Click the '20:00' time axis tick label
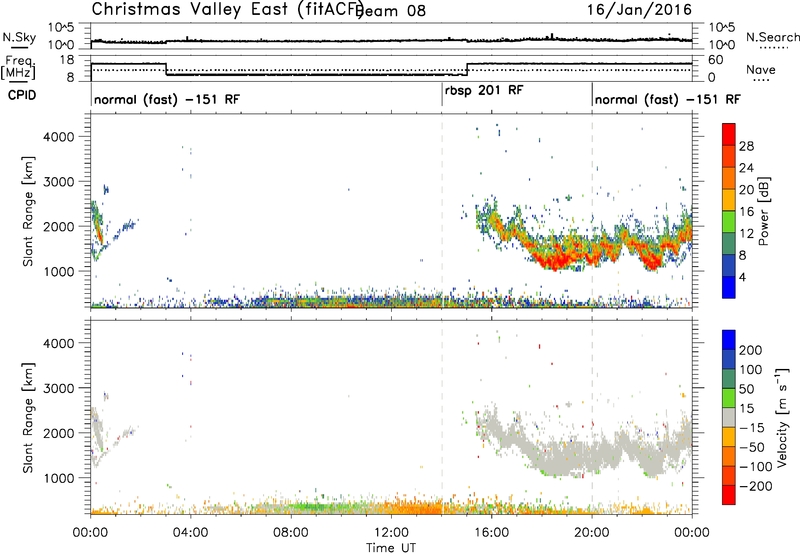Screen dimensions: 800x554 pos(592,533)
